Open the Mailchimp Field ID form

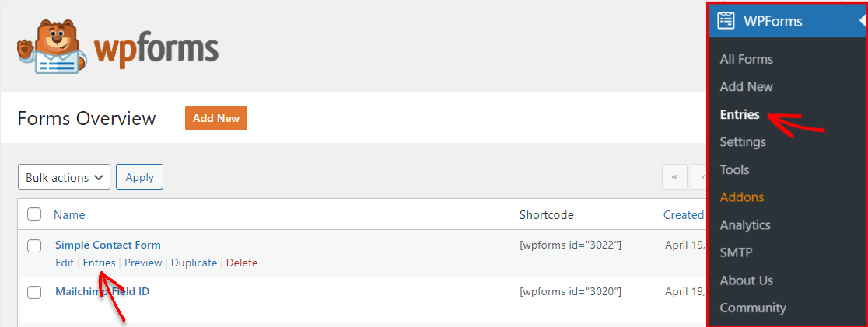point(102,291)
